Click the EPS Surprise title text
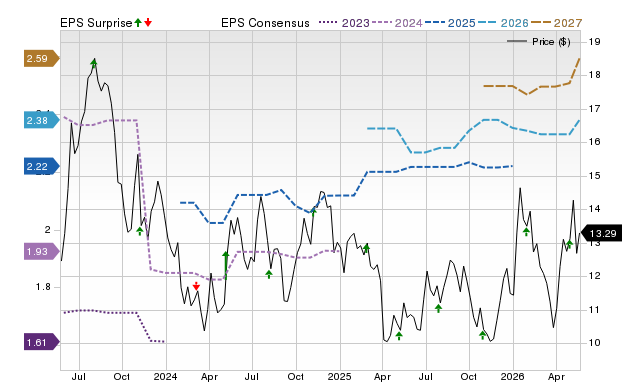Image resolution: width=640 pixels, height=382 pixels. click(96, 23)
